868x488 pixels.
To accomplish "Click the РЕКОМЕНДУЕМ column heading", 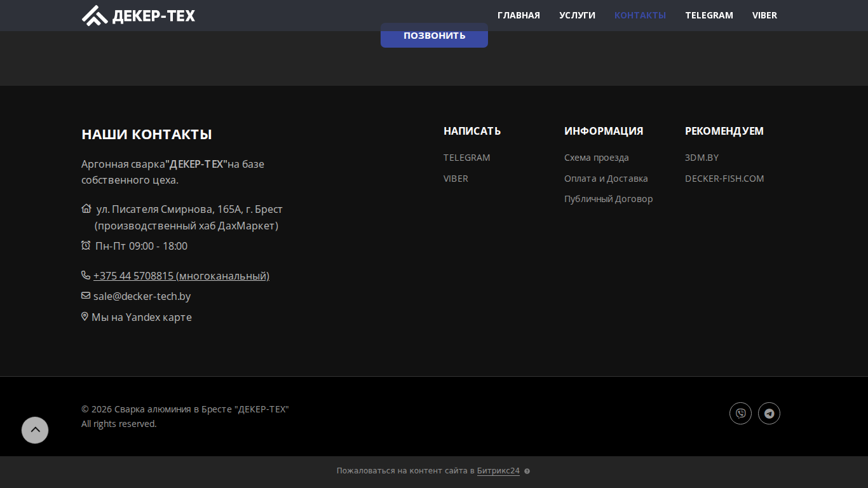I will pyautogui.click(x=724, y=131).
